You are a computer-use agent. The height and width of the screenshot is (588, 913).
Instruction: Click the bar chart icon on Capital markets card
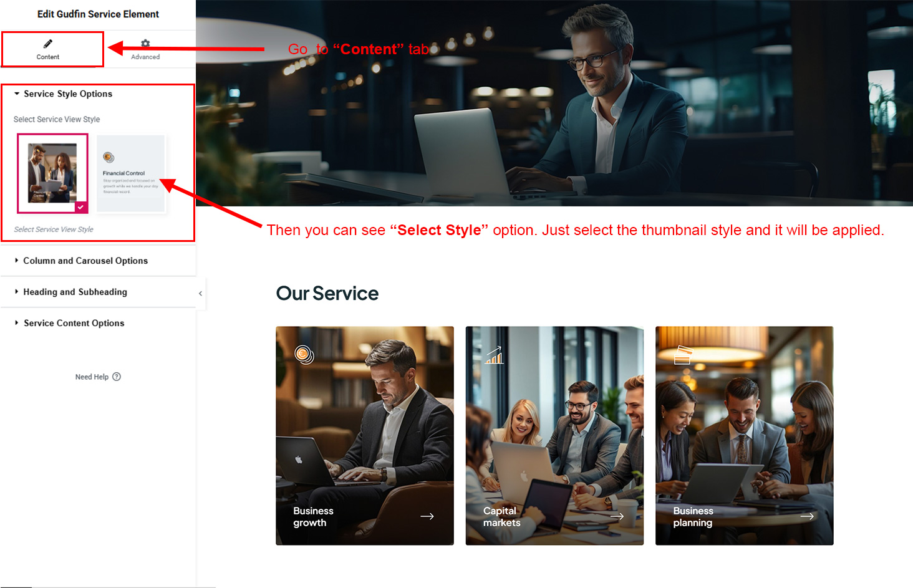(x=495, y=355)
